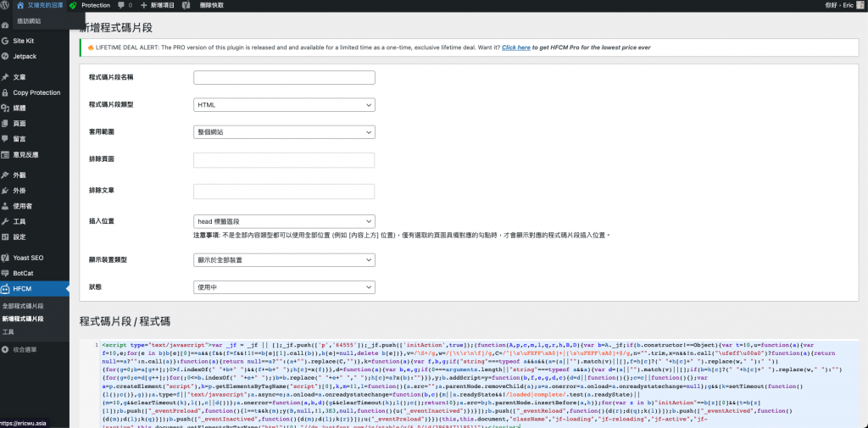Open the 插入位置 head 標籤區段 dropdown
This screenshot has height=428, width=868.
(284, 221)
